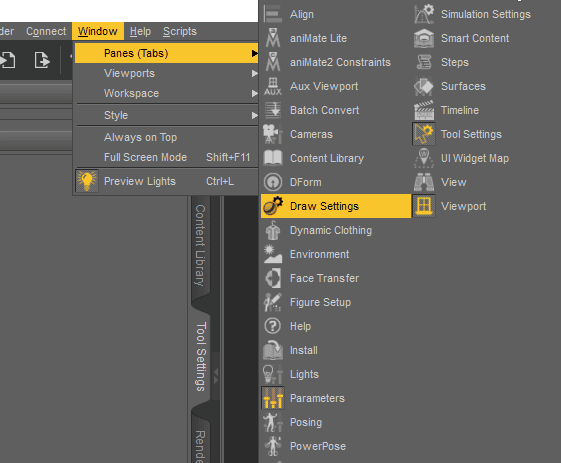Click the View binoculars icon
Viewport: 561px width, 463px height.
pos(424,182)
